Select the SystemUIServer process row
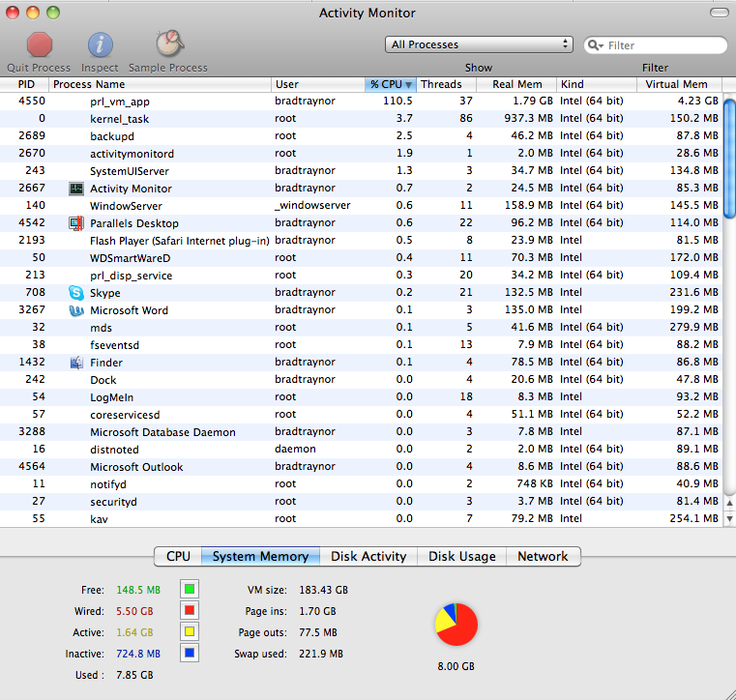 pos(361,171)
